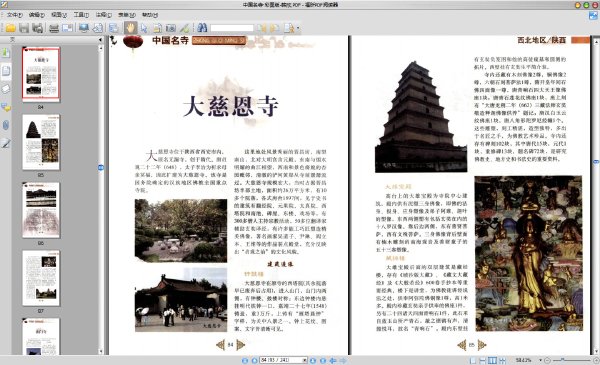This screenshot has height=365, width=600.
Task: Click the blue panel splitter handle
Action: pos(101,167)
